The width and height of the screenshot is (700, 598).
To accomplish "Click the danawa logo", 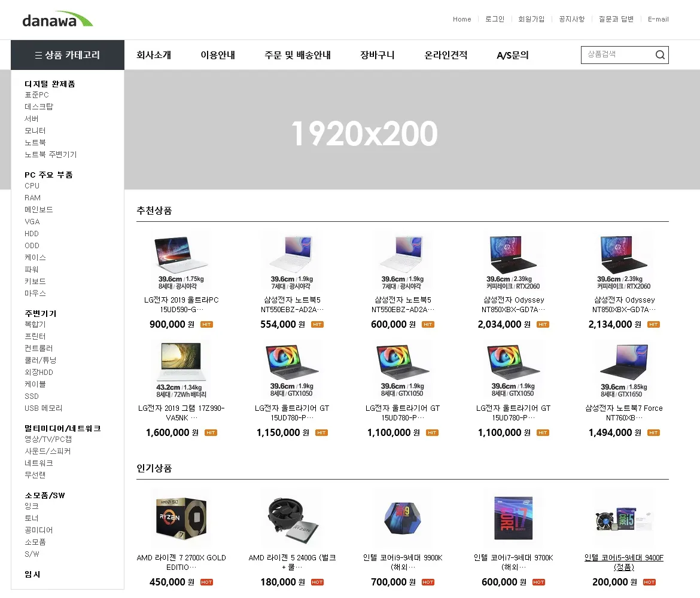I will [x=58, y=20].
